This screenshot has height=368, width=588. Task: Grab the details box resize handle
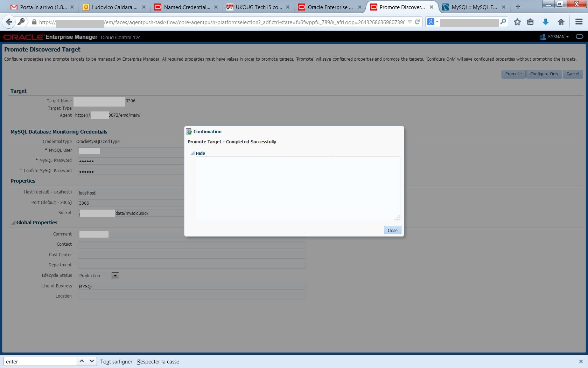397,218
